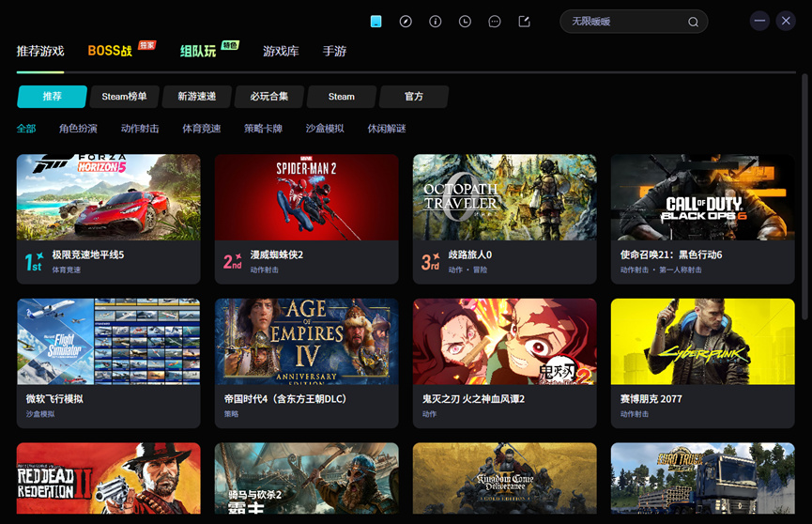This screenshot has width=812, height=524.
Task: Select the Steam filter button
Action: pyautogui.click(x=342, y=97)
